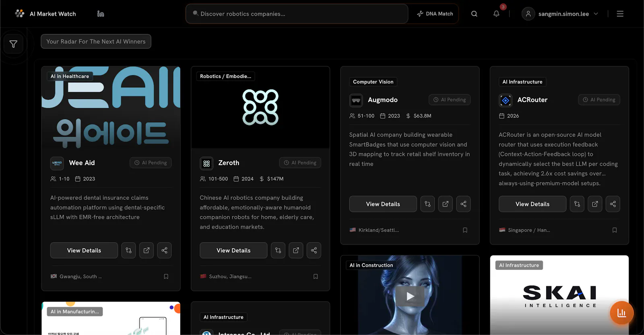Screen dimensions: 644x335
Task: Click AI Pending badge on Wee Aid
Action: pyautogui.click(x=151, y=162)
